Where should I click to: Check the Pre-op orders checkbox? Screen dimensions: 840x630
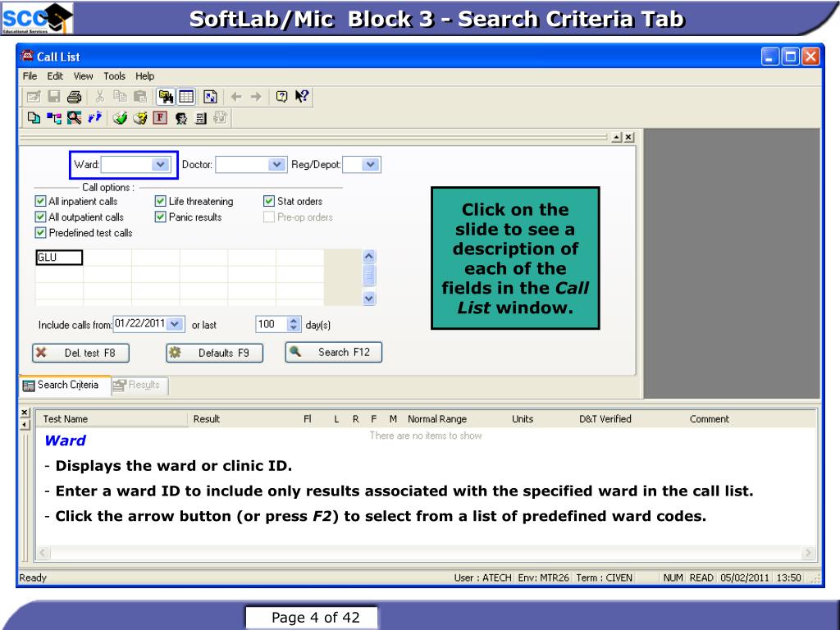pyautogui.click(x=269, y=217)
